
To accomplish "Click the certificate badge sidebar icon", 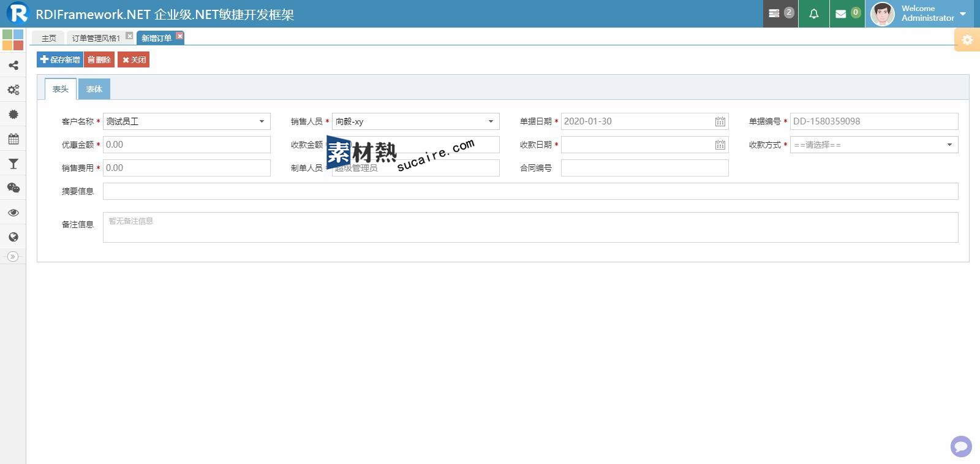I will 13,114.
